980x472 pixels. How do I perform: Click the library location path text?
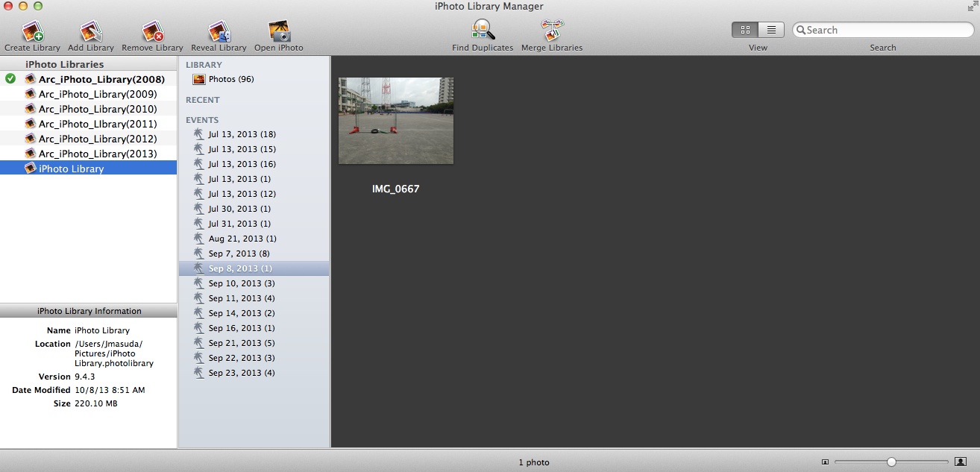114,353
